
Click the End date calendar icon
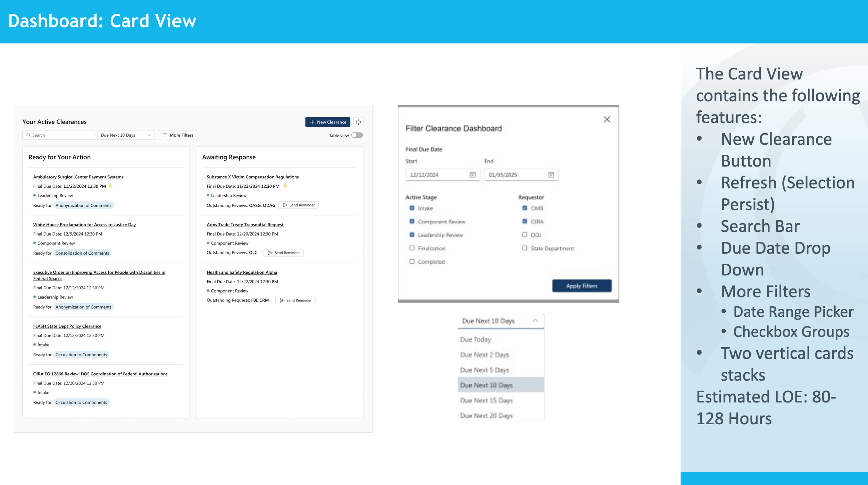pyautogui.click(x=551, y=175)
